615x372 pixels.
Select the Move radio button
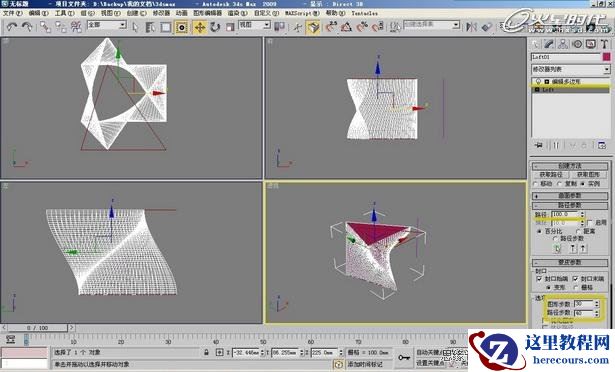(536, 184)
